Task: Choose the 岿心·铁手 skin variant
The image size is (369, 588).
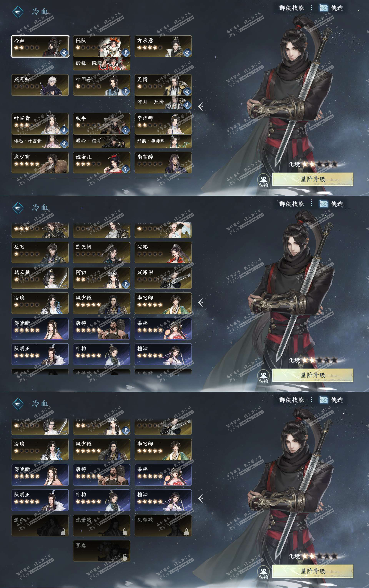Action: tap(102, 141)
